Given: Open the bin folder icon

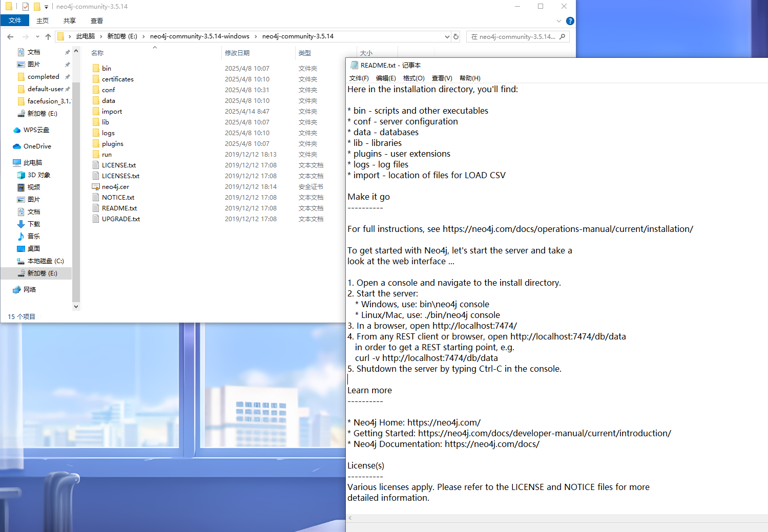Looking at the screenshot, I should (x=96, y=68).
